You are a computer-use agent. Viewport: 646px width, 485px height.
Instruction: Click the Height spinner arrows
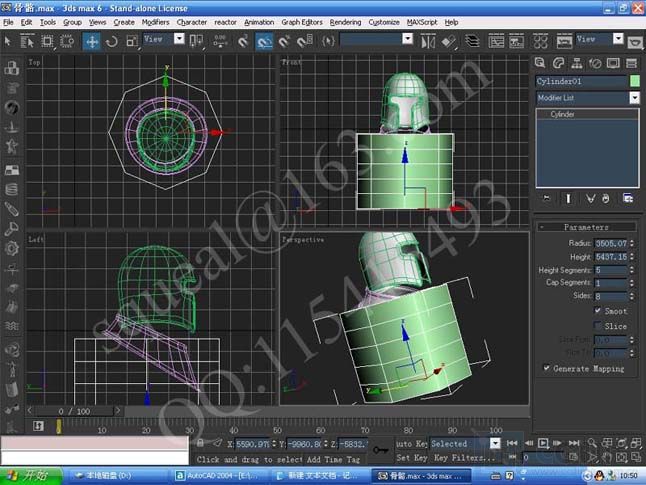pos(632,256)
